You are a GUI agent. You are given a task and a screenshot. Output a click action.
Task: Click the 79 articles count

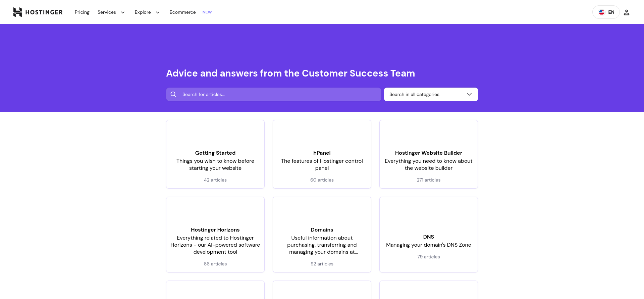(429, 257)
